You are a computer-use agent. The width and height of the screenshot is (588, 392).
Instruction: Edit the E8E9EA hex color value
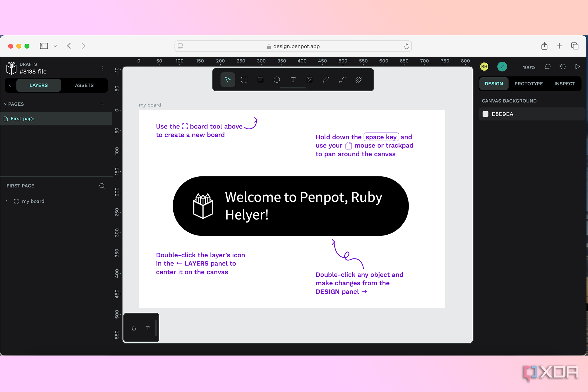(502, 114)
